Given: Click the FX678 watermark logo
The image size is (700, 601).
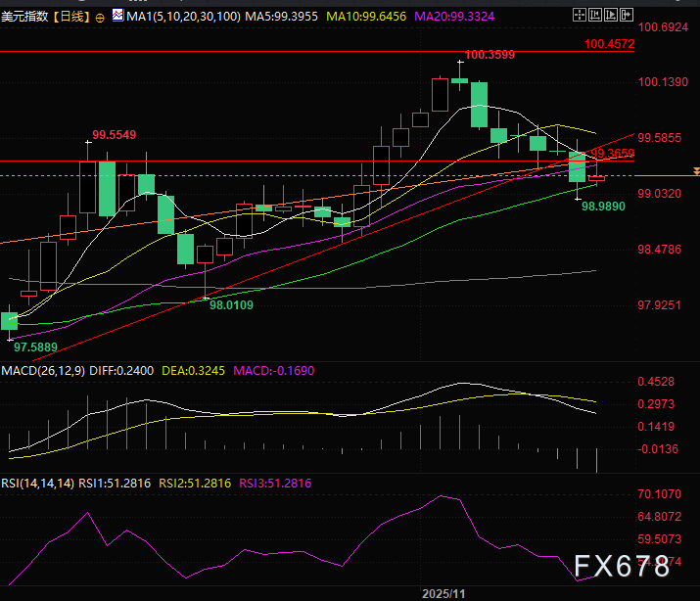Looking at the screenshot, I should (622, 566).
